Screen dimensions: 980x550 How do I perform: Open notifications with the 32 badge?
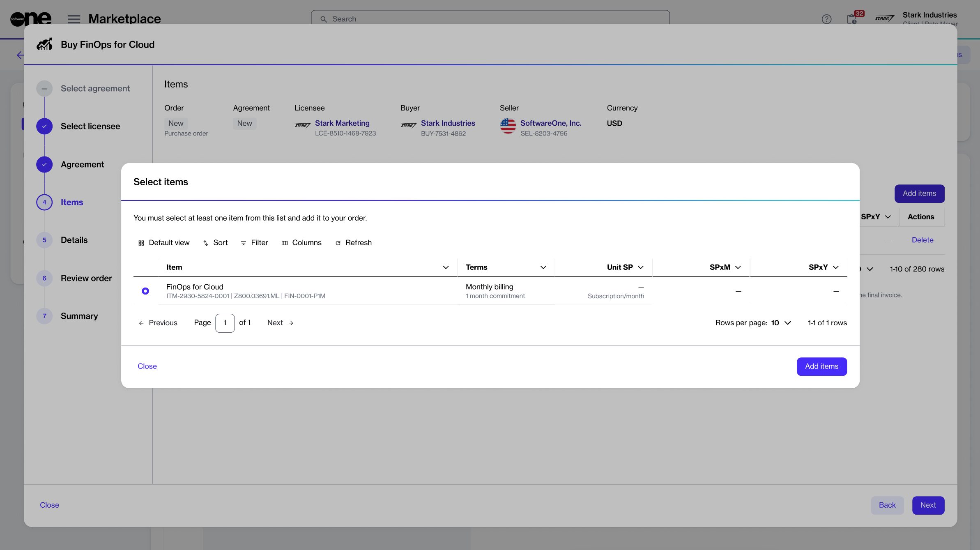point(852,19)
